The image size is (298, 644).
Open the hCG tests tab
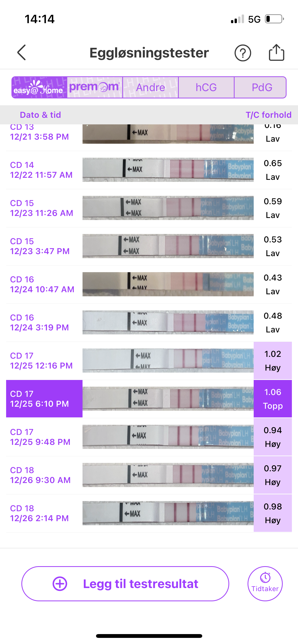206,87
